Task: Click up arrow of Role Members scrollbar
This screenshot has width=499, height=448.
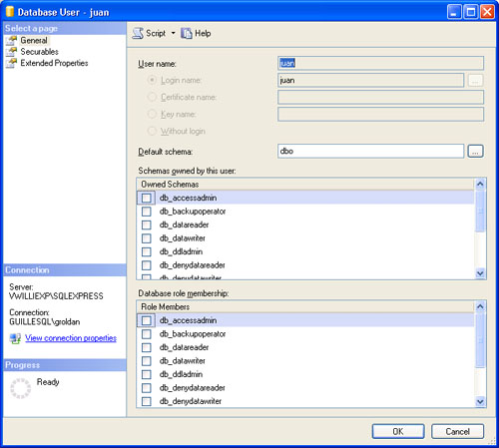Action: pyautogui.click(x=480, y=306)
